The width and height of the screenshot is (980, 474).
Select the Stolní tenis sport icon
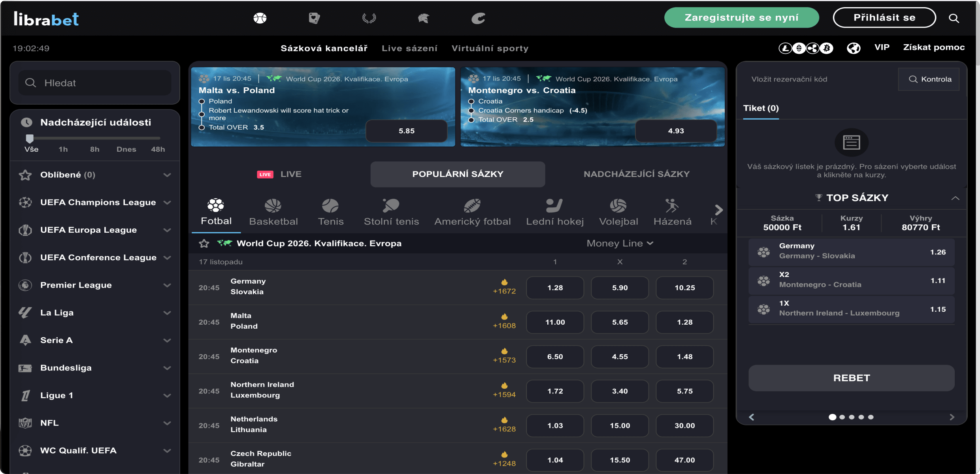[x=391, y=212]
